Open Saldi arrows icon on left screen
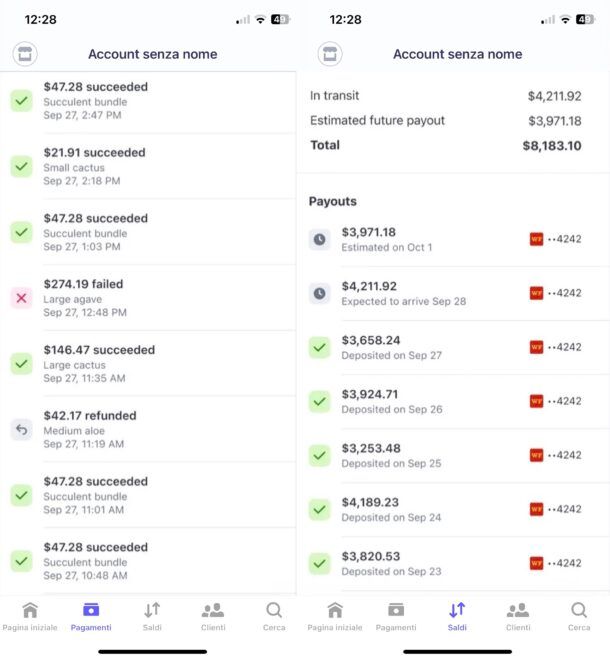Image resolution: width=610 pixels, height=660 pixels. coord(152,610)
